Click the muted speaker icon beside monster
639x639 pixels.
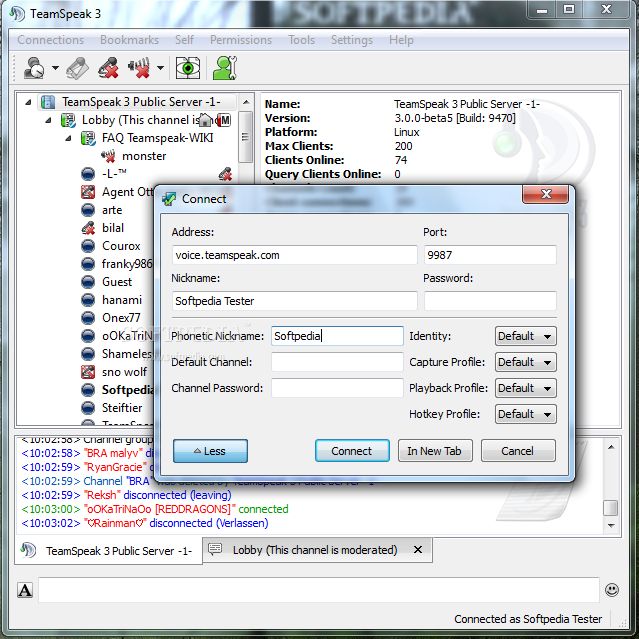[x=108, y=156]
